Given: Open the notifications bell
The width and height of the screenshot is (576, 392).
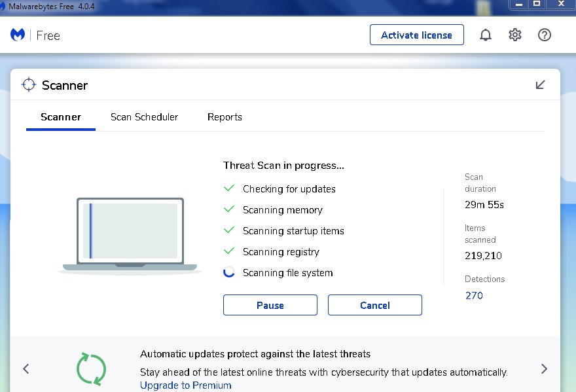Looking at the screenshot, I should point(485,35).
